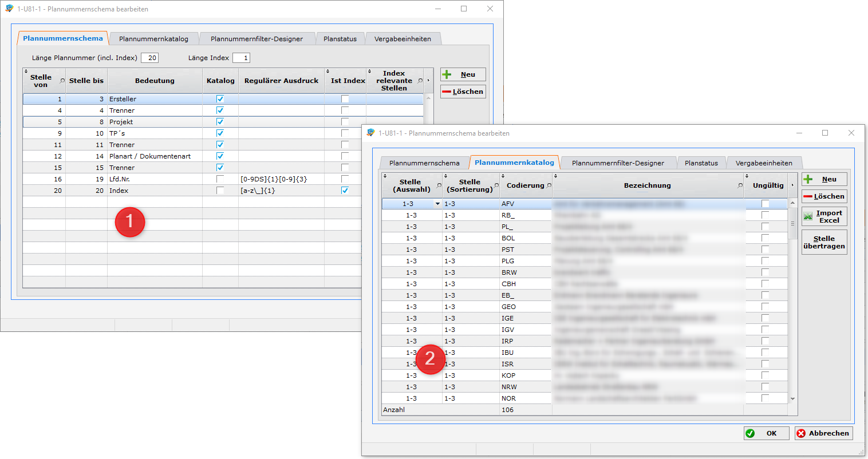This screenshot has width=868, height=459.
Task: Click Löschen in the back Plannummernschema window
Action: [463, 92]
